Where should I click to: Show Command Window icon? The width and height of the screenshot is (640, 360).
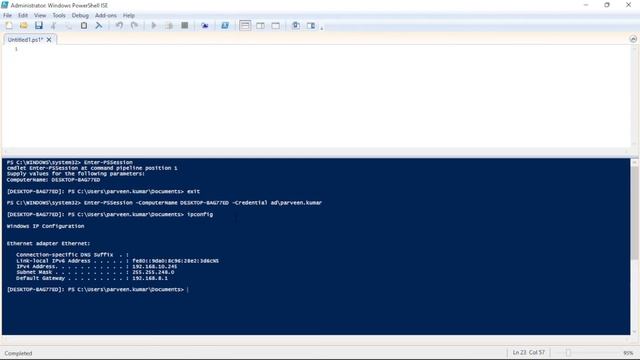pos(296,25)
